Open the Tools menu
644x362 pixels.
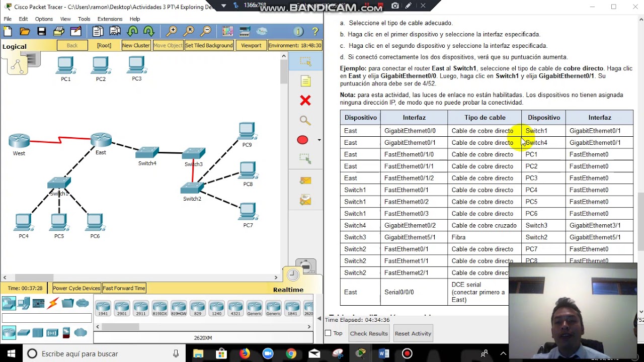(x=84, y=19)
